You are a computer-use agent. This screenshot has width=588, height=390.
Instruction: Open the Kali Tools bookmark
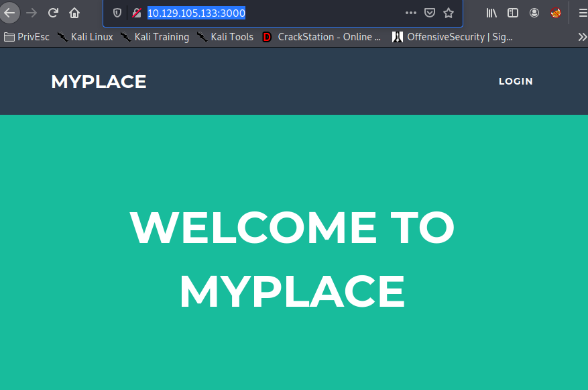click(x=225, y=37)
